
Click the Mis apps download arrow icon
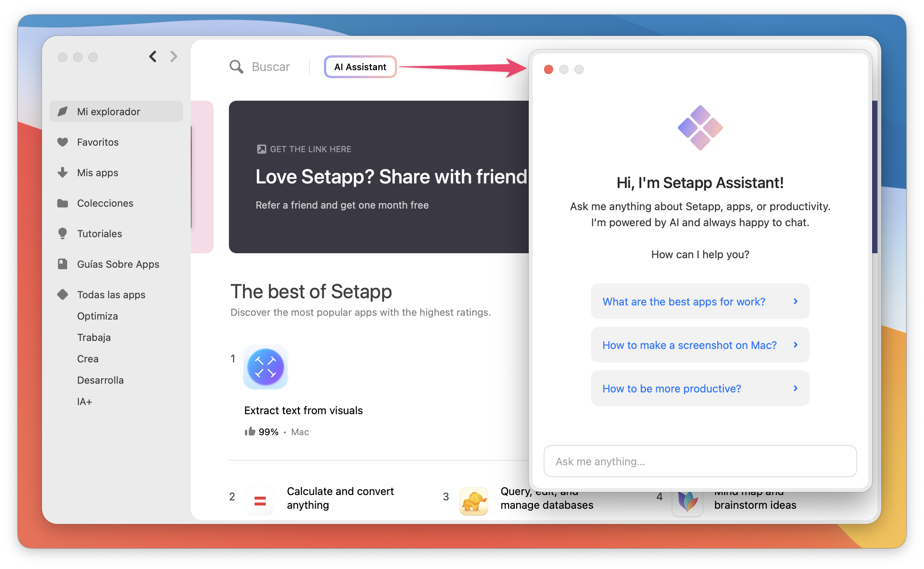pyautogui.click(x=63, y=172)
